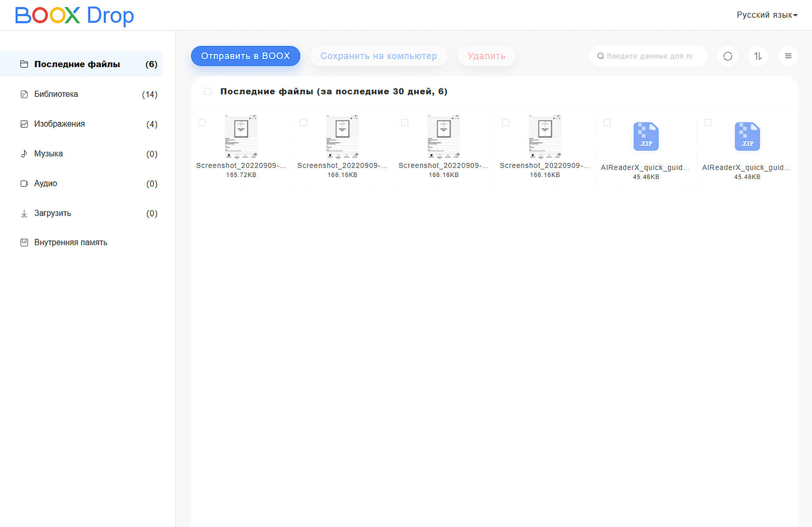Click the heading 'Последние файлы (за последние 30 дней, 6)'
This screenshot has height=527, width=812.
point(333,91)
